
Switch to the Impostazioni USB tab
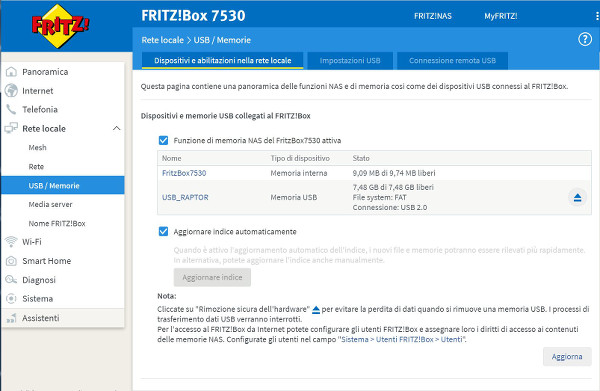point(350,60)
